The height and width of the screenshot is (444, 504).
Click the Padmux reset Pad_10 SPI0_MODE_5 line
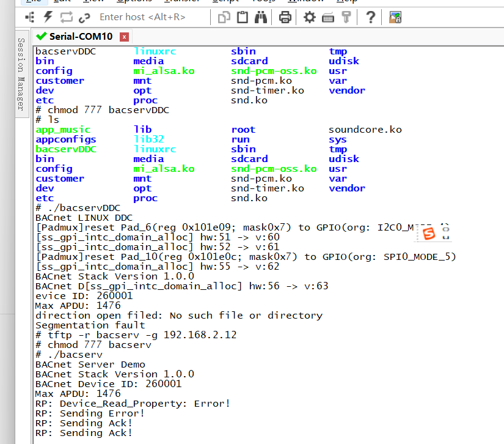246,257
